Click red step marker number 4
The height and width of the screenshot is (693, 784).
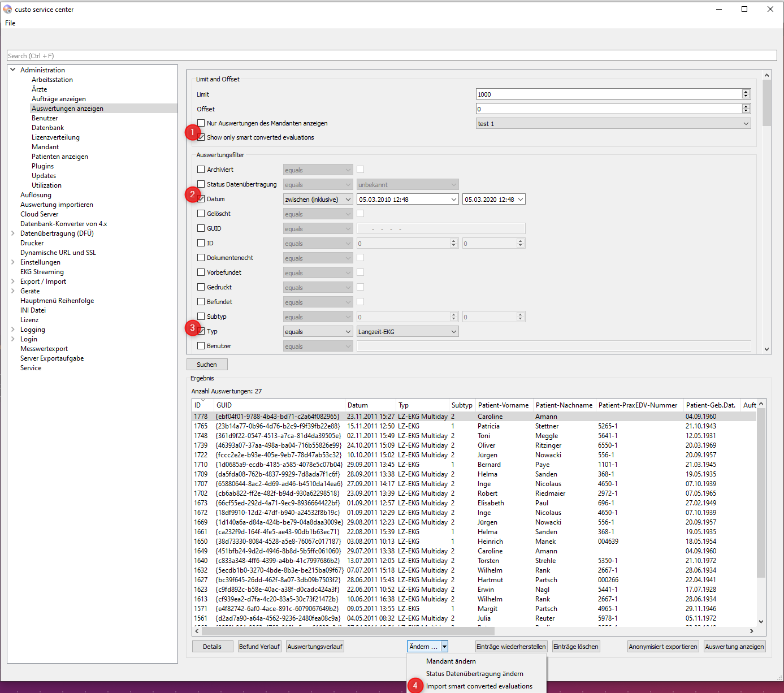pos(415,686)
